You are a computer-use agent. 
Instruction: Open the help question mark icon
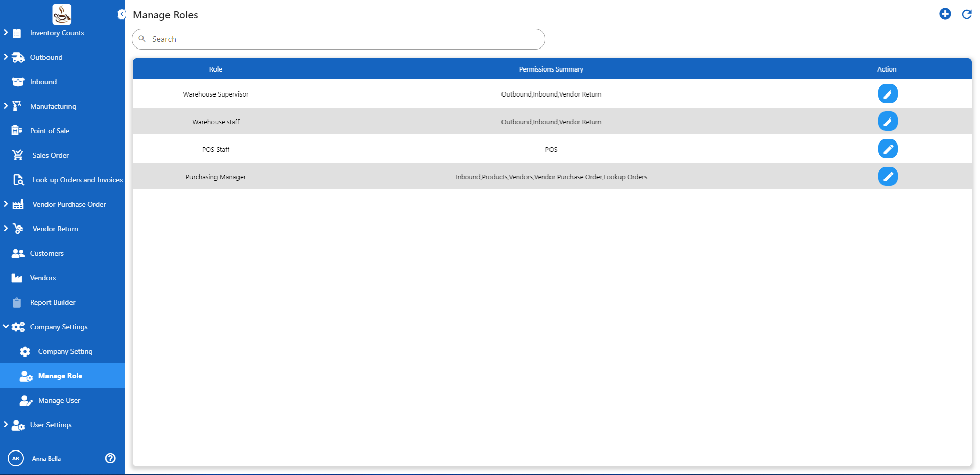pos(110,458)
